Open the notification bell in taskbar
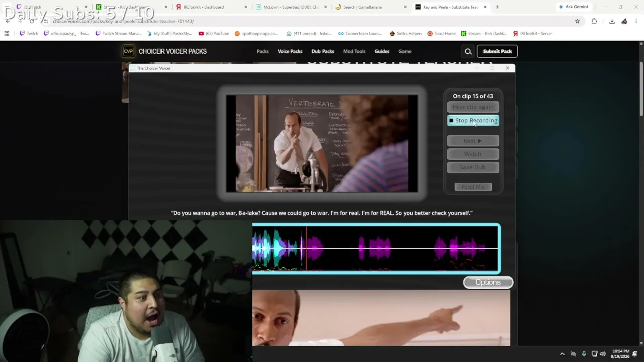Screen dimensions: 644x362 click(635, 354)
